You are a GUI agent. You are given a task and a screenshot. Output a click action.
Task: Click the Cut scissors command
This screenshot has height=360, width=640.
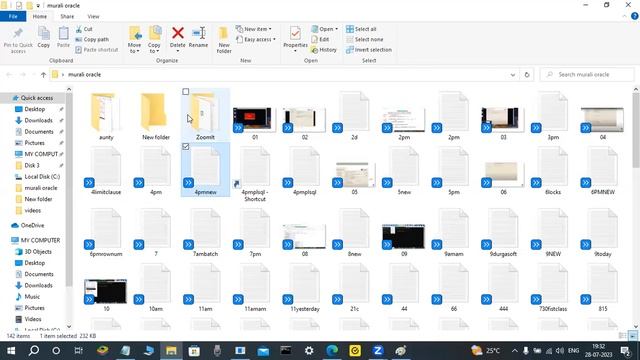point(84,29)
